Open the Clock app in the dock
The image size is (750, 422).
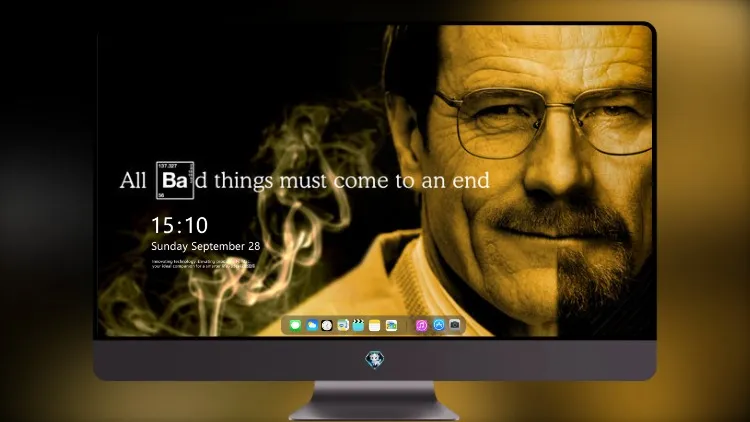click(327, 325)
